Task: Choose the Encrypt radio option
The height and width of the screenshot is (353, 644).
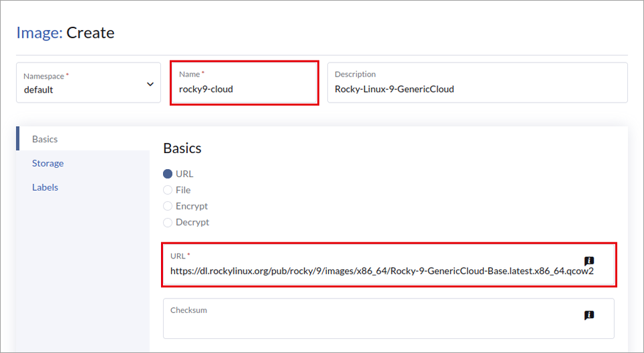Action: 168,206
